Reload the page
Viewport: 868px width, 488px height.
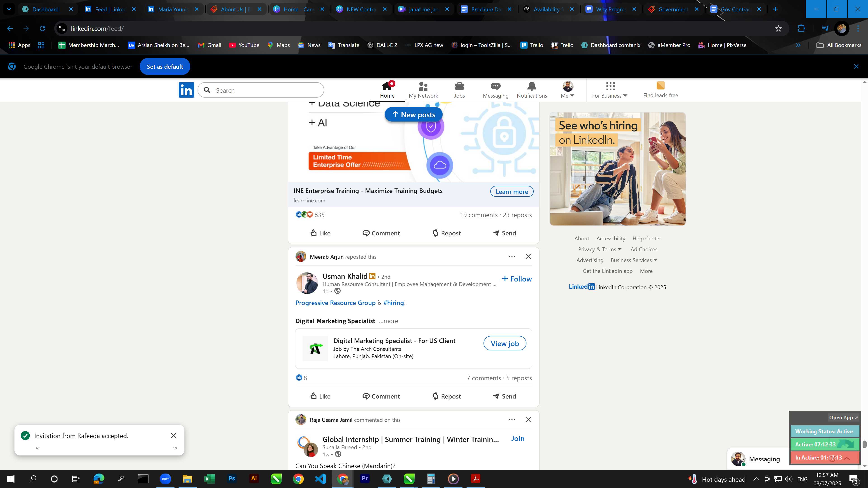pos(42,29)
